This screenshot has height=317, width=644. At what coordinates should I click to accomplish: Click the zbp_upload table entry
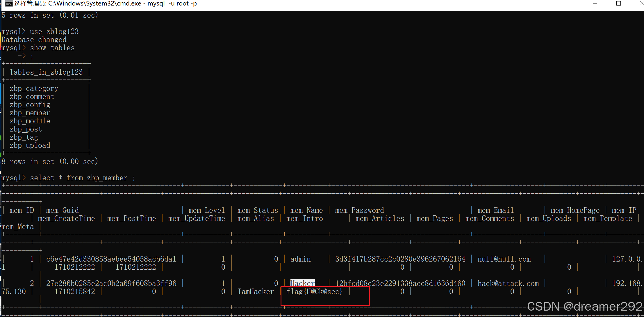pyautogui.click(x=30, y=145)
